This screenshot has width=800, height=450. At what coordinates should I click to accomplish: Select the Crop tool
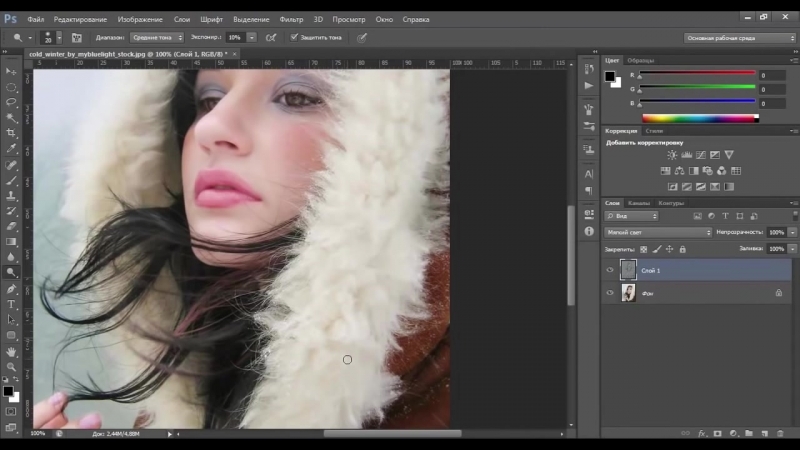tap(11, 133)
